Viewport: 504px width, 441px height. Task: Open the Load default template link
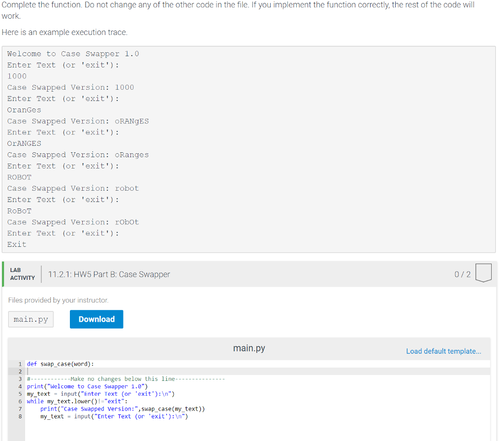(x=443, y=351)
